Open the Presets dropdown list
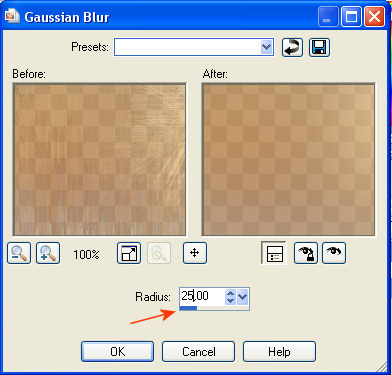392x375 pixels. point(266,47)
